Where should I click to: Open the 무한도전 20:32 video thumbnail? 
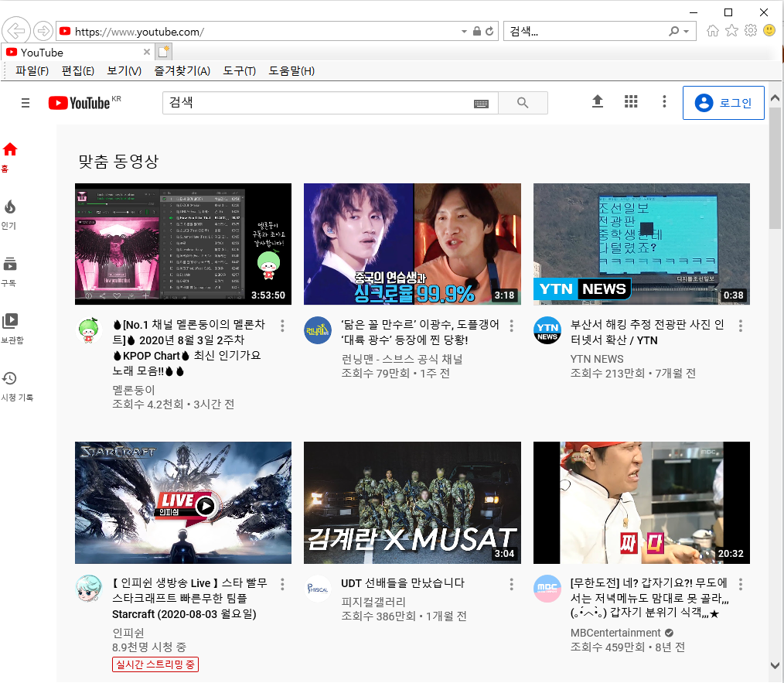pyautogui.click(x=642, y=503)
